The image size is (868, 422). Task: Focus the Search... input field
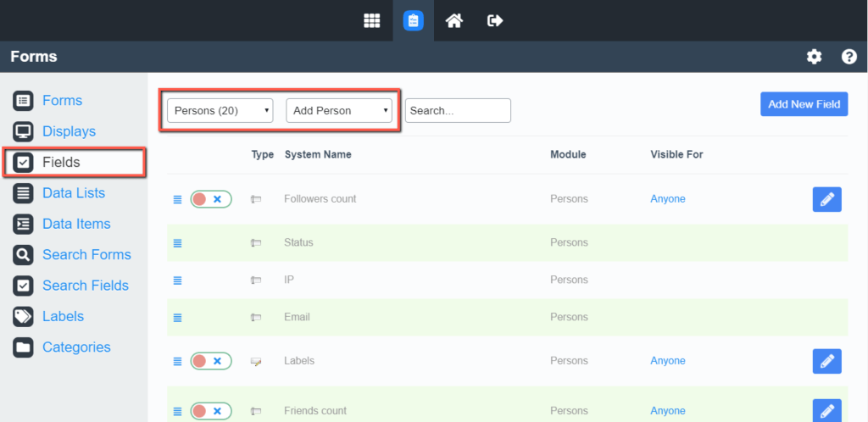458,111
